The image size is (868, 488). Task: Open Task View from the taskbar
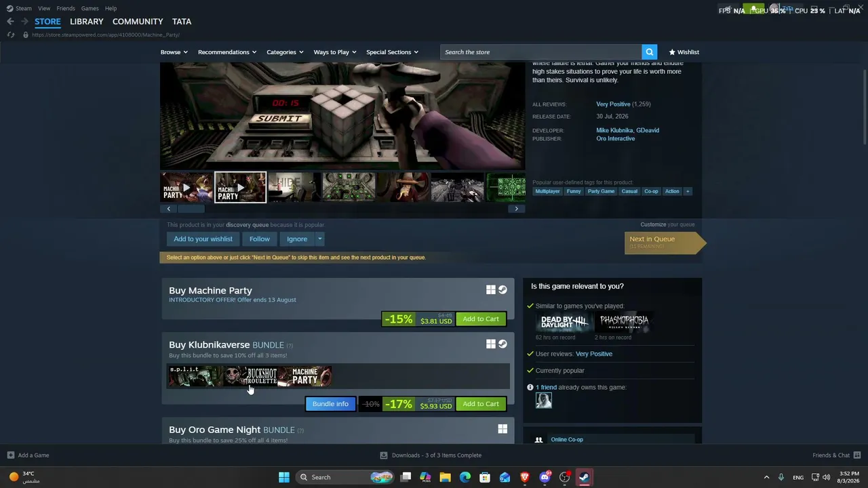coord(406,477)
